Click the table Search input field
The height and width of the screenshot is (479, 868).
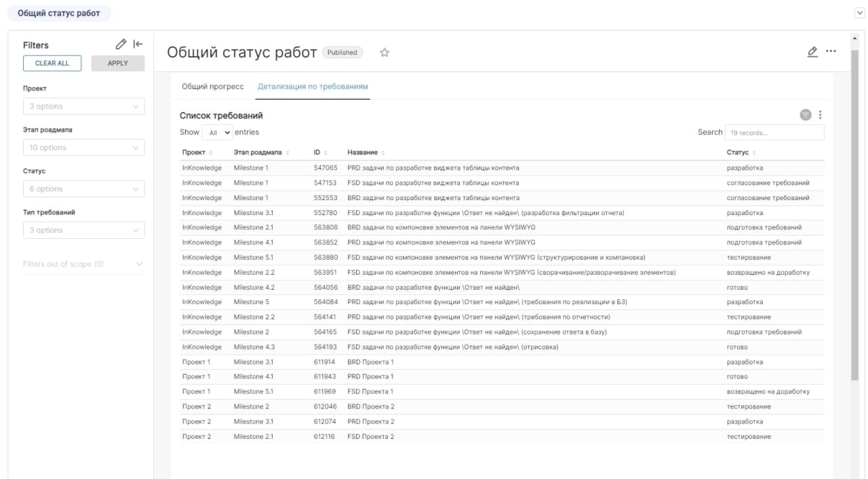click(774, 133)
